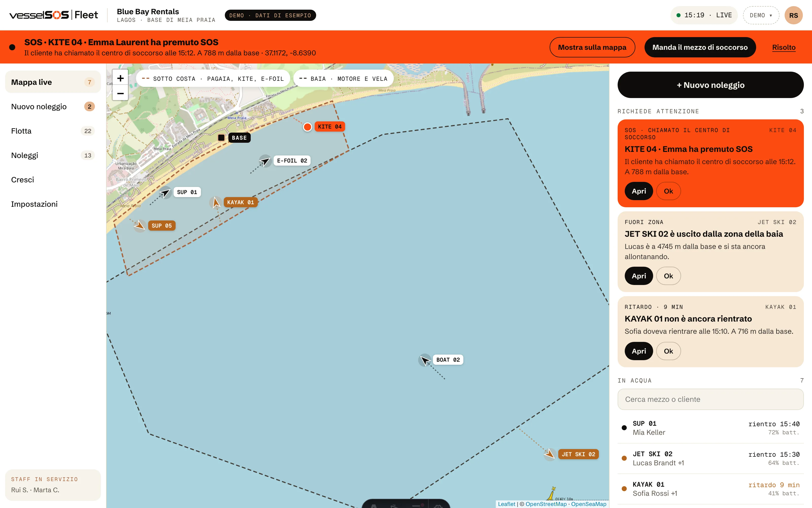This screenshot has height=508, width=812.
Task: Open the Flotta section
Action: pos(53,131)
